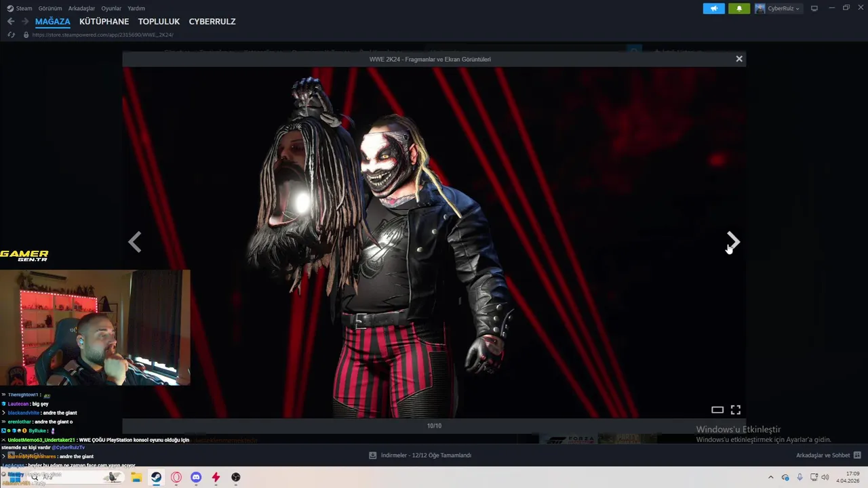Click the streamer webcam overlay

click(x=95, y=327)
